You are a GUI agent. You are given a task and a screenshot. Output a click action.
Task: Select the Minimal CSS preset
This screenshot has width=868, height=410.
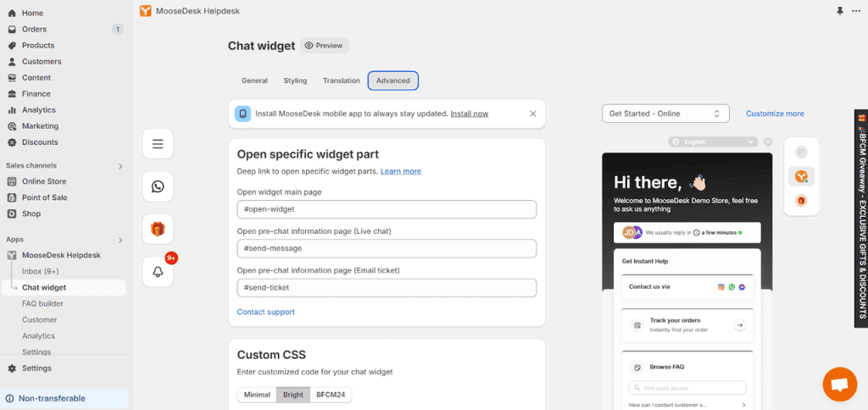point(258,395)
